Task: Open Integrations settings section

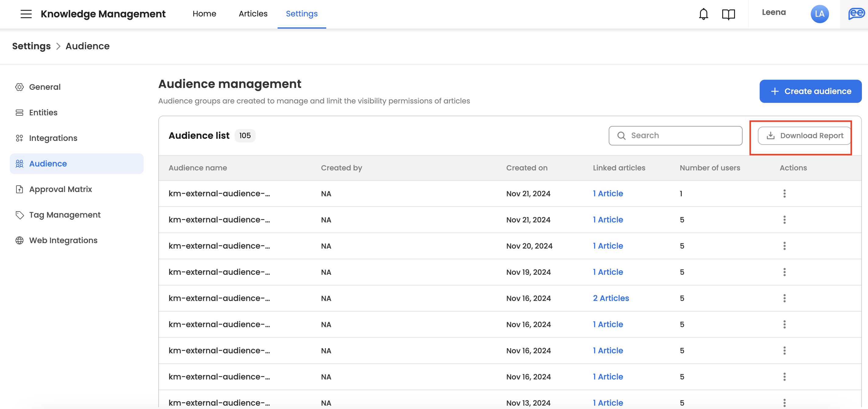Action: (x=53, y=138)
